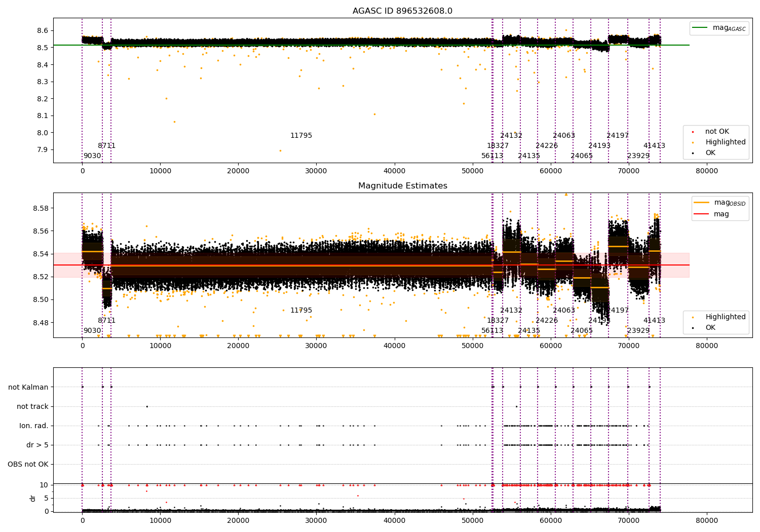Click the red 'mag' legend line

tap(702, 214)
